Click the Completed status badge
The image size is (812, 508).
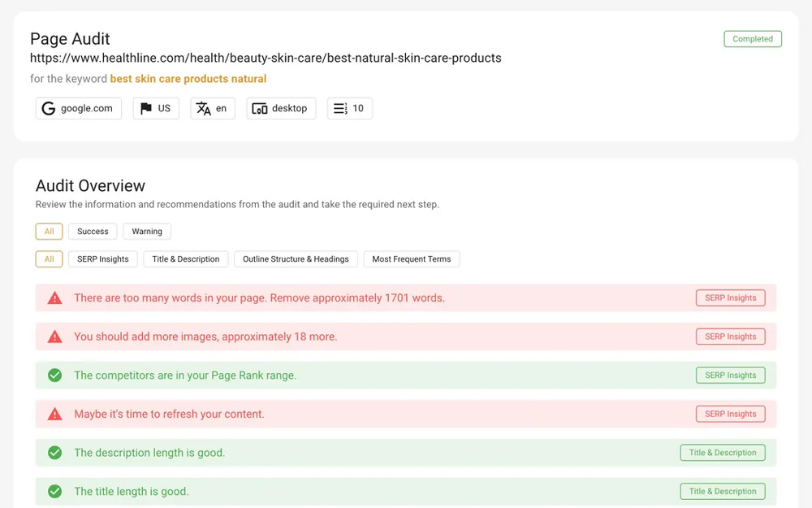(x=753, y=39)
